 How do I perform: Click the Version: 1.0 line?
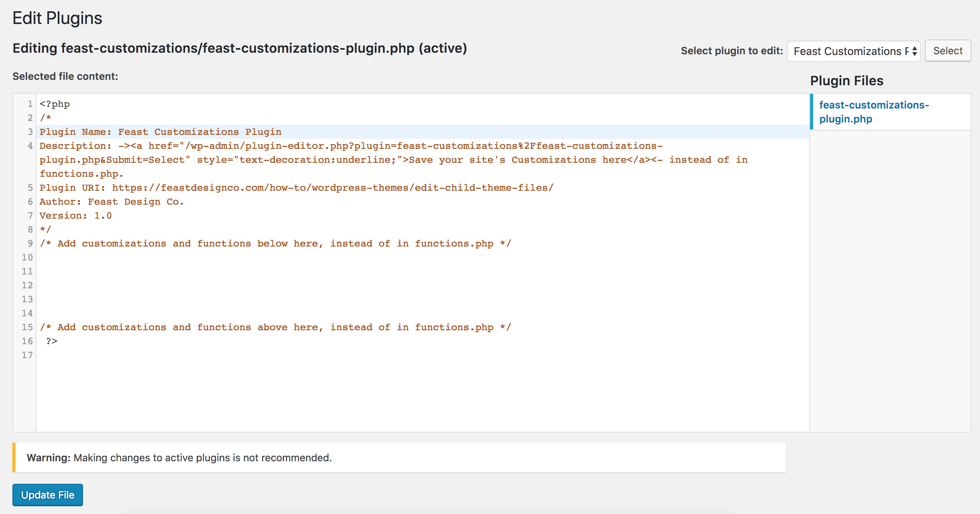(x=76, y=216)
